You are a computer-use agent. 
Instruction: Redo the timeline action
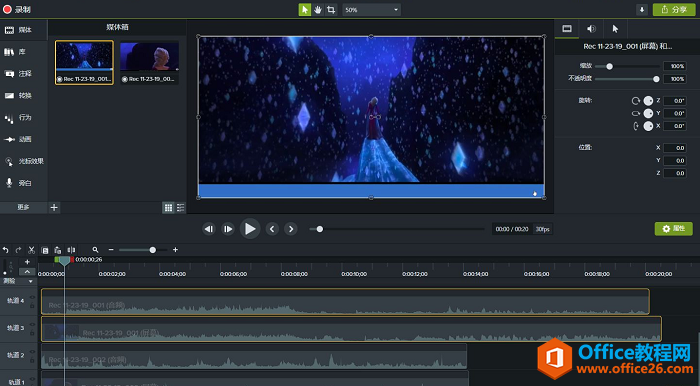[x=18, y=250]
